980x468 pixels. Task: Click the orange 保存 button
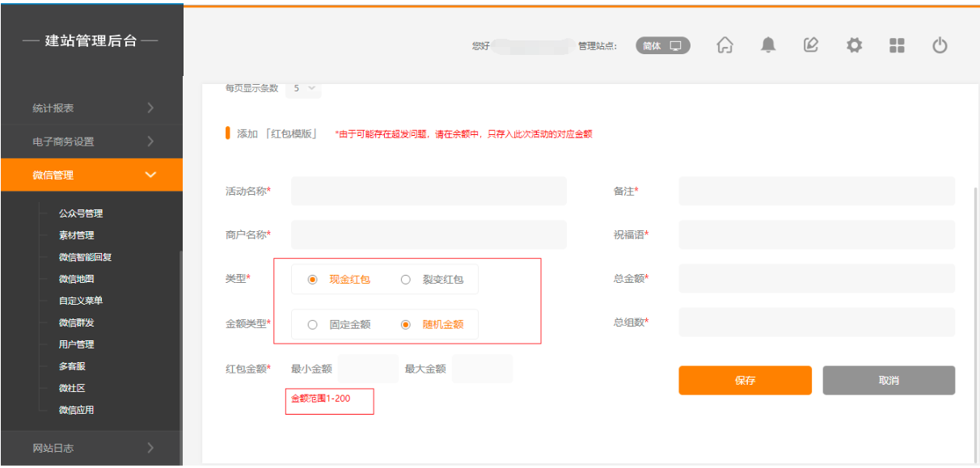click(745, 381)
